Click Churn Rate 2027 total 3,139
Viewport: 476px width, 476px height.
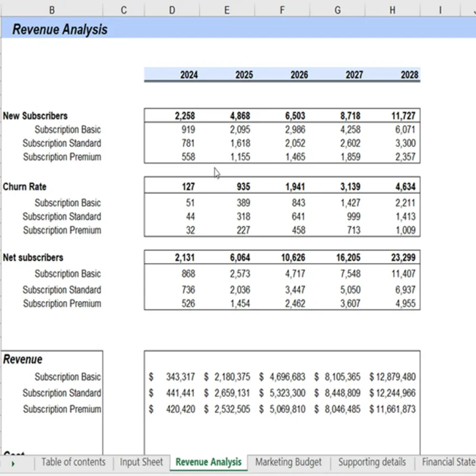point(351,186)
